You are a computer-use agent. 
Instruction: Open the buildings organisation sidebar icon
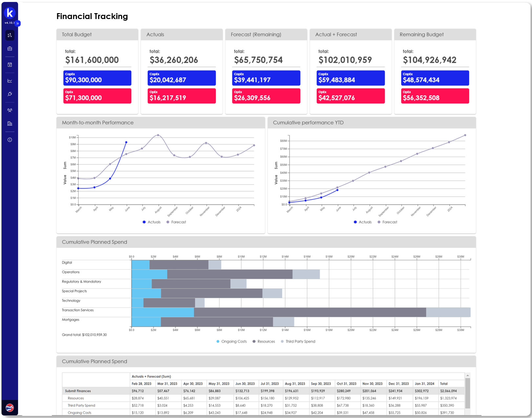(10, 123)
